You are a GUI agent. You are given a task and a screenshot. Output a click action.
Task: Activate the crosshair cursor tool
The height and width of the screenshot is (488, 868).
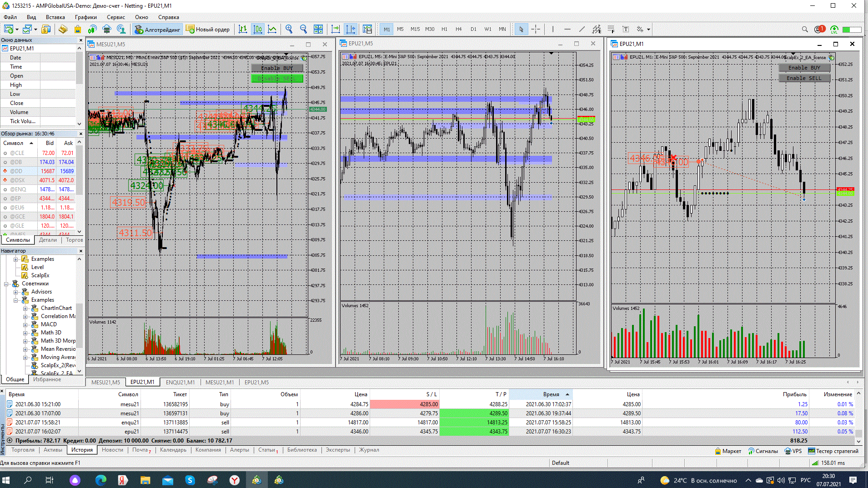pos(536,29)
